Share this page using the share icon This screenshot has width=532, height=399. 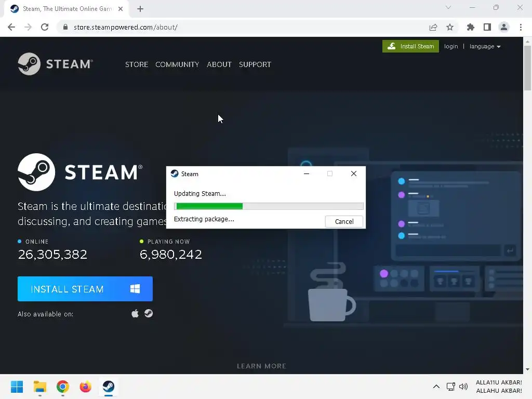pyautogui.click(x=433, y=27)
